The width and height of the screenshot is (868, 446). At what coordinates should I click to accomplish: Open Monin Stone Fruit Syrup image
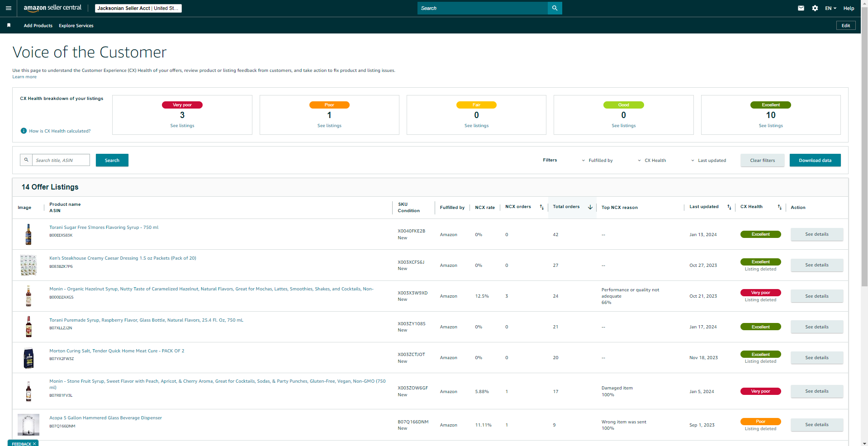(28, 391)
